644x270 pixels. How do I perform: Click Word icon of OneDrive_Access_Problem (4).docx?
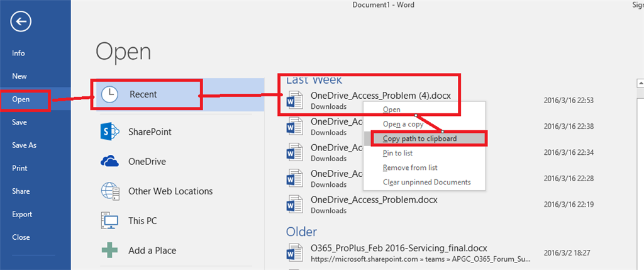point(294,100)
